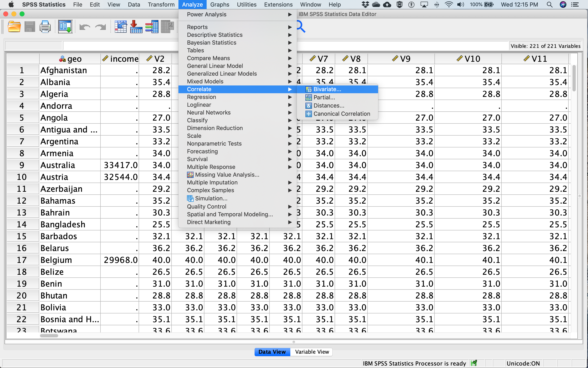Expand the Nonparametric Tests submenu
This screenshot has height=368, width=588.
point(237,144)
